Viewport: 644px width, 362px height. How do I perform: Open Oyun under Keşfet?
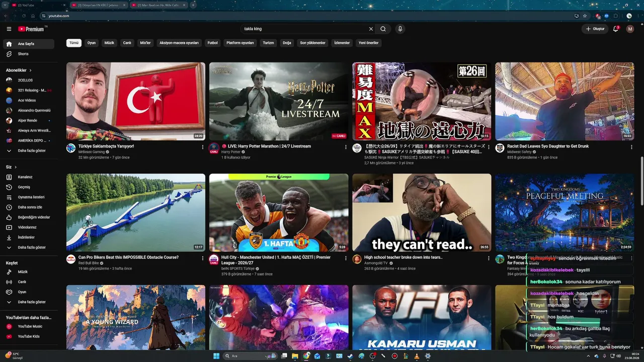29,292
